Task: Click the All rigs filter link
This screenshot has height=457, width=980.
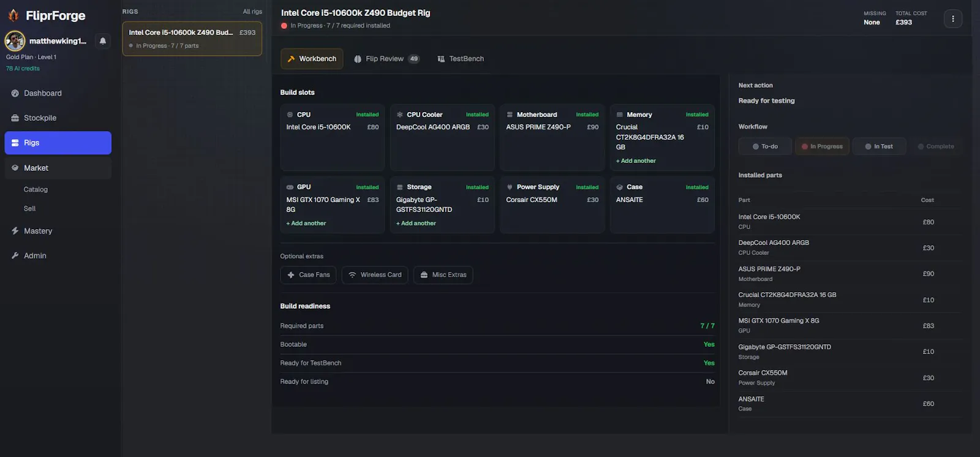Action: [252, 12]
